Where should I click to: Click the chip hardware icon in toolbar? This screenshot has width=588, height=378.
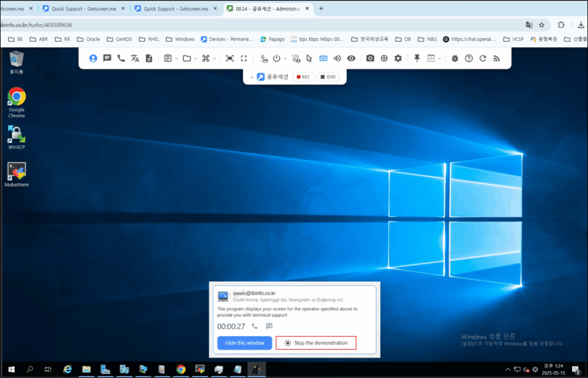[384, 58]
